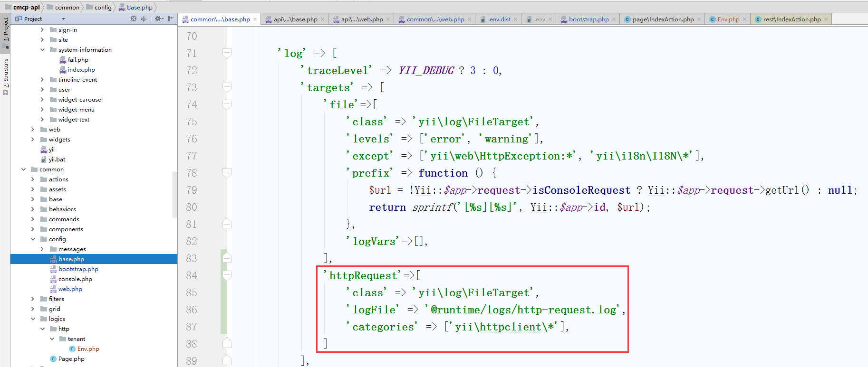The width and height of the screenshot is (868, 367).
Task: Click the cmcp-api breadcrumb
Action: 22,7
